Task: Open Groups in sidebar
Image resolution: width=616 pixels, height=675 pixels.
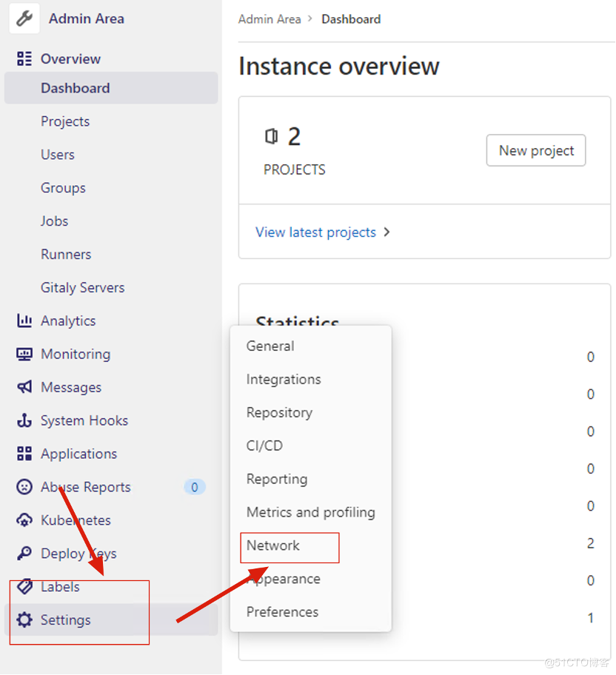Action: tap(64, 188)
